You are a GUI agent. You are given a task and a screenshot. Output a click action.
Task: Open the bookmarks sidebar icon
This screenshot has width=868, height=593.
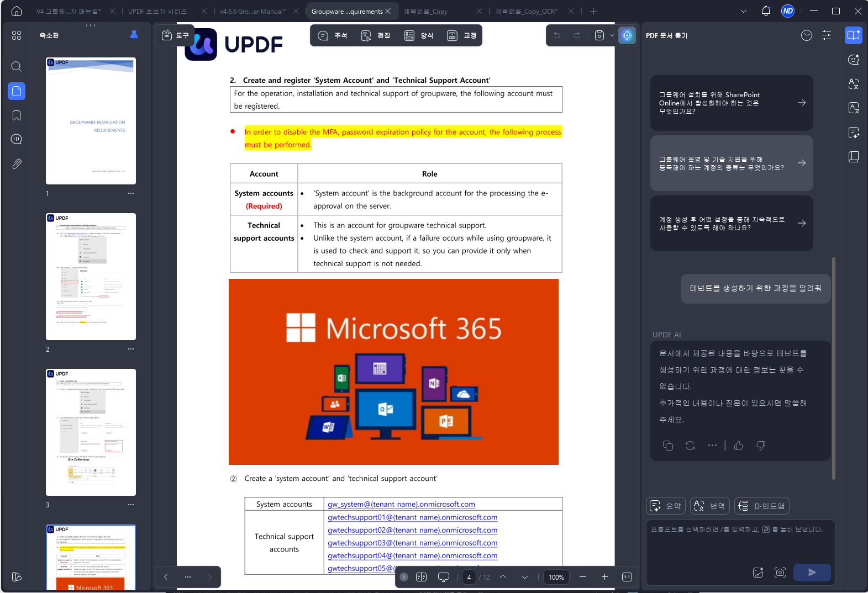(x=17, y=115)
